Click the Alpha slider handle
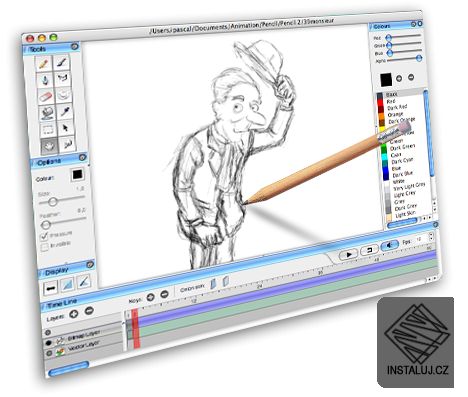468x397 pixels. [419, 58]
